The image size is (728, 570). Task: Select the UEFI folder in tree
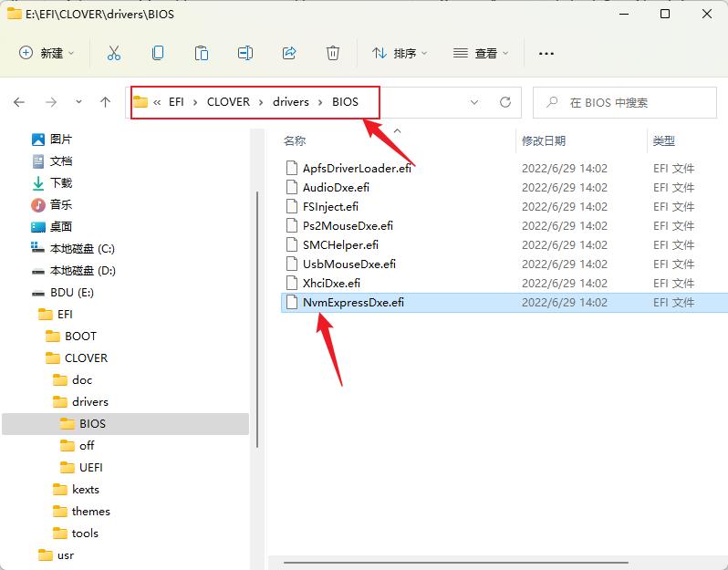click(90, 467)
